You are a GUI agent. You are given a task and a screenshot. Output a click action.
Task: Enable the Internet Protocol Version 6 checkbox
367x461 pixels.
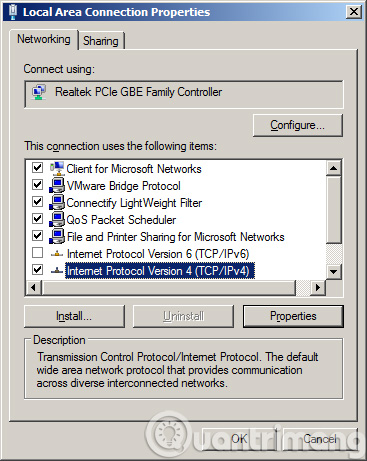(x=37, y=253)
